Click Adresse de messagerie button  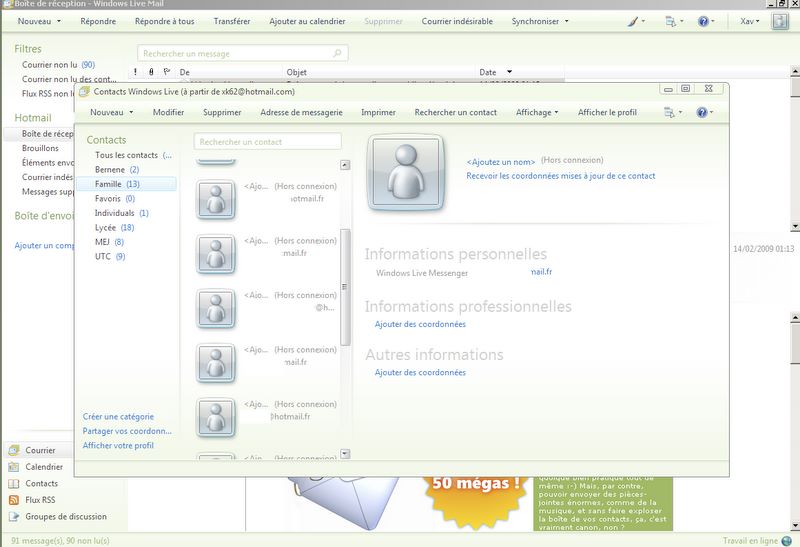click(301, 112)
